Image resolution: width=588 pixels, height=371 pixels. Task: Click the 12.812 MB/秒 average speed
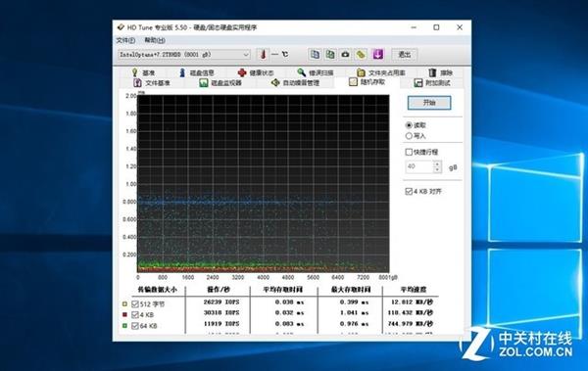tap(412, 302)
